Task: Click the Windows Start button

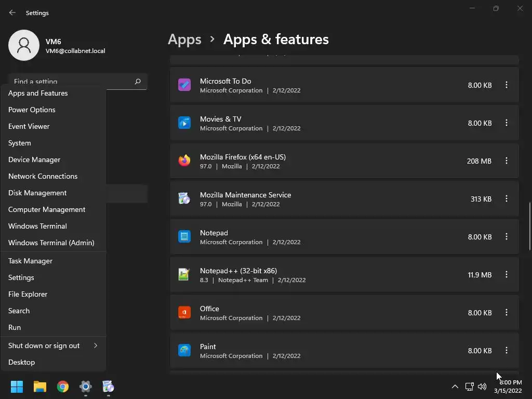Action: pos(17,387)
